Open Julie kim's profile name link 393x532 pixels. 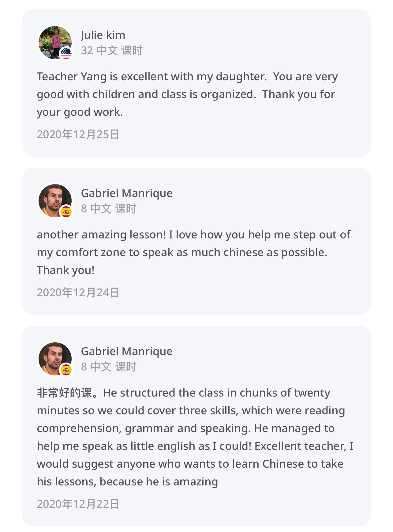click(103, 35)
